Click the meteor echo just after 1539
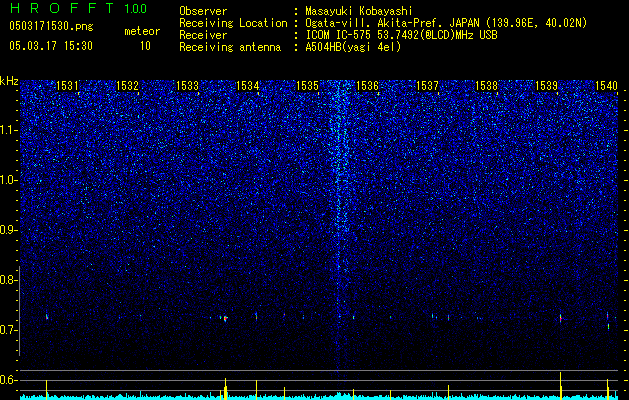The image size is (629, 400). pyautogui.click(x=560, y=319)
